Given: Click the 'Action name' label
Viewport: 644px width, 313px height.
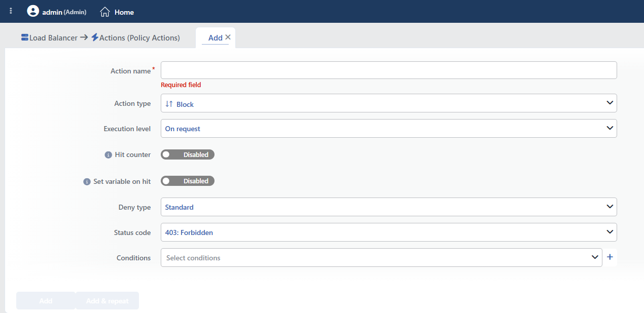Looking at the screenshot, I should [x=131, y=71].
